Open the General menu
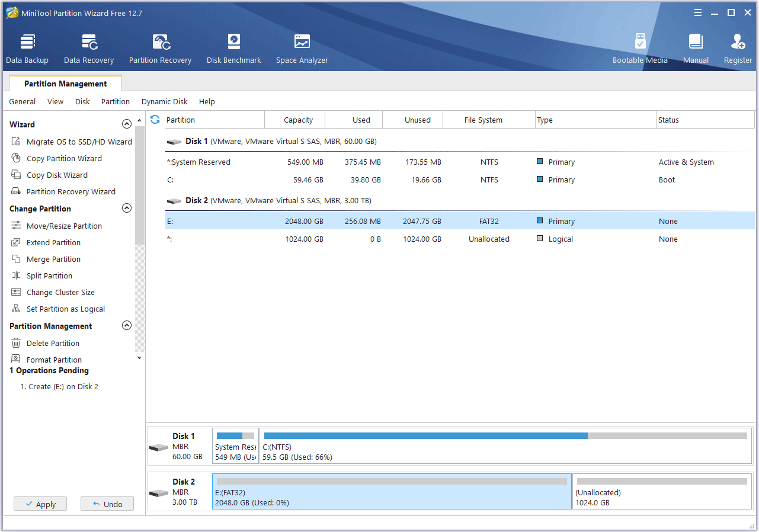Screen dimensions: 759x532 pos(23,102)
